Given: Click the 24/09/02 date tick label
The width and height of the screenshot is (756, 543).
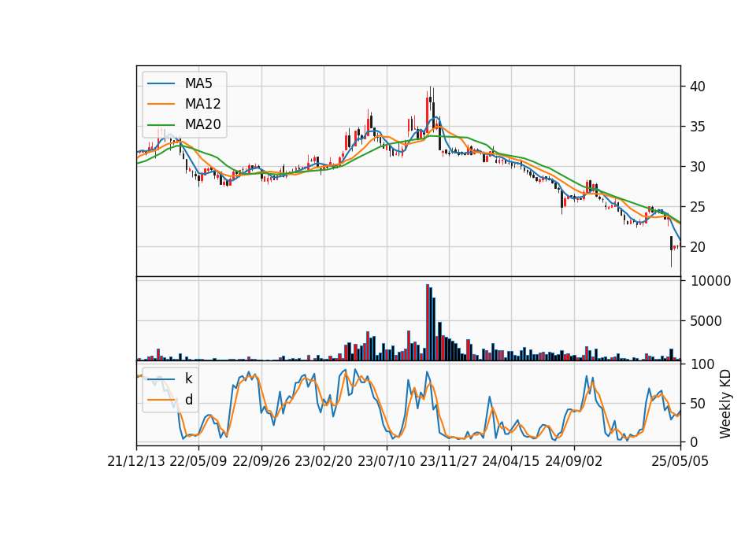Looking at the screenshot, I should pos(574,461).
